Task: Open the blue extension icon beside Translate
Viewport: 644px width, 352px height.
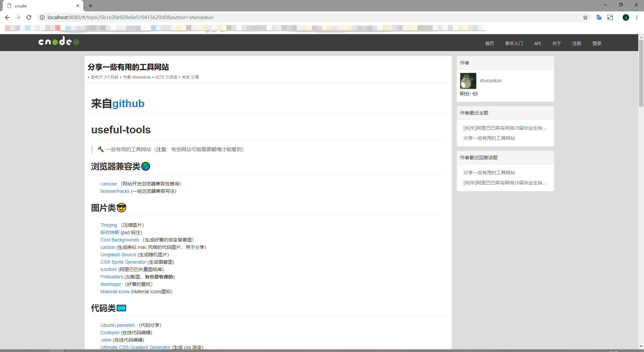Action: pyautogui.click(x=610, y=17)
